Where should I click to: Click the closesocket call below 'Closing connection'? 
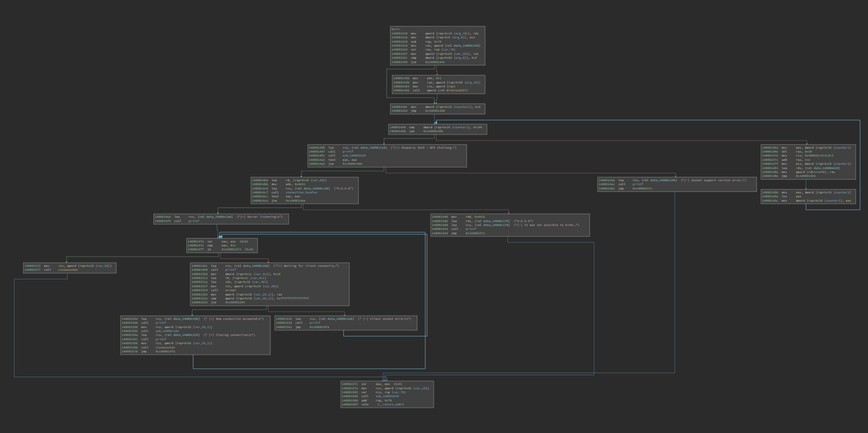pos(165,347)
